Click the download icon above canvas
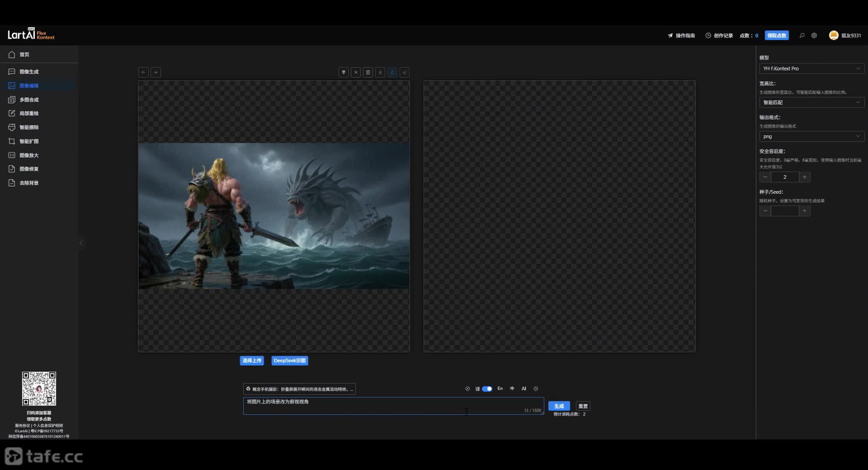 click(x=380, y=72)
